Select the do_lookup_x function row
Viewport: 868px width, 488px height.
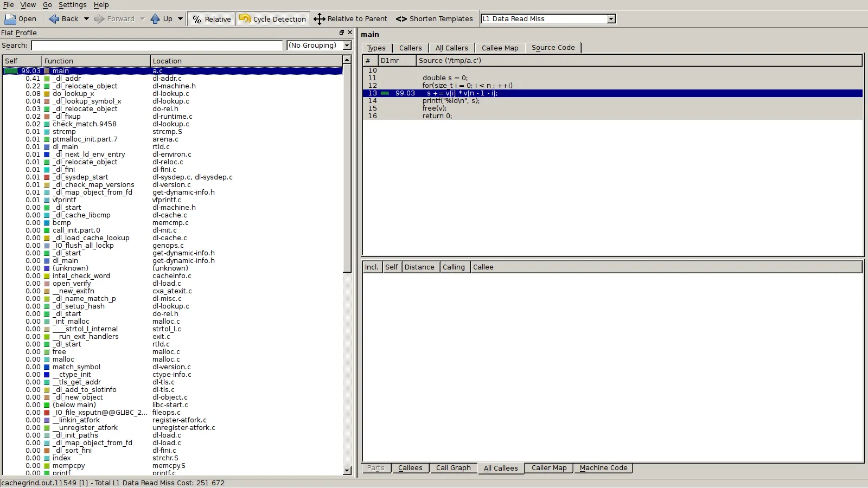point(173,94)
